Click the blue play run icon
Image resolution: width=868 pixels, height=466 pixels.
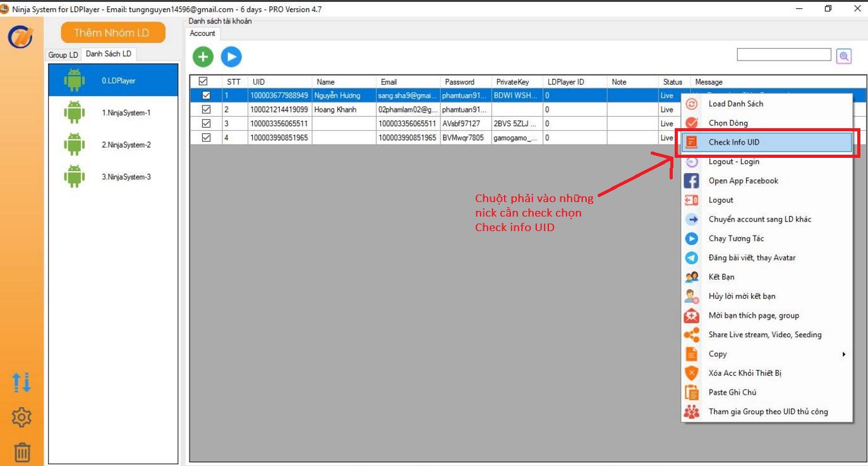[x=231, y=57]
